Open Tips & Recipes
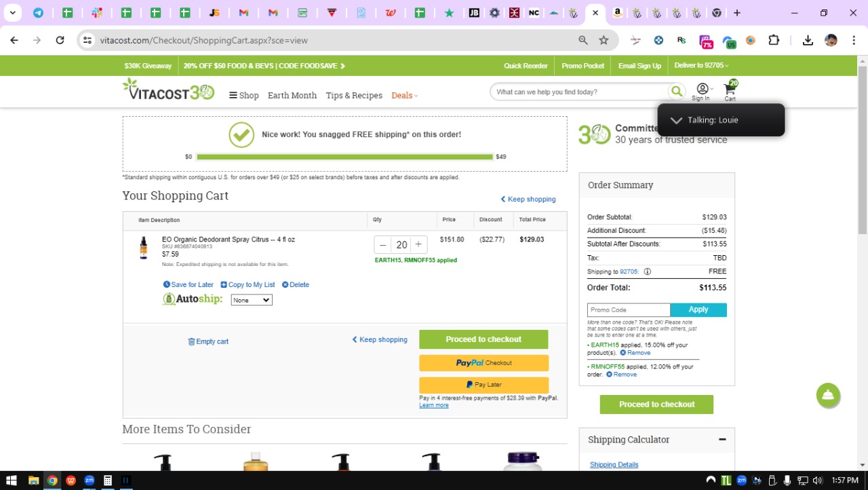Screen dimensions: 868x490 (354, 96)
